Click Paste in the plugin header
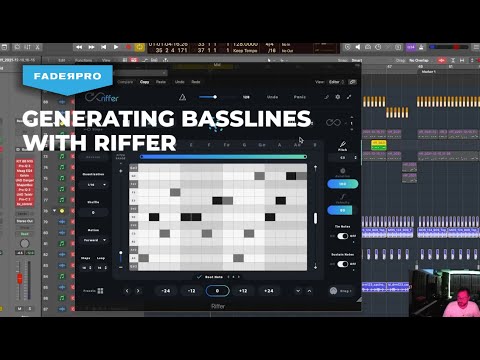This screenshot has width=480, height=360. (x=161, y=82)
